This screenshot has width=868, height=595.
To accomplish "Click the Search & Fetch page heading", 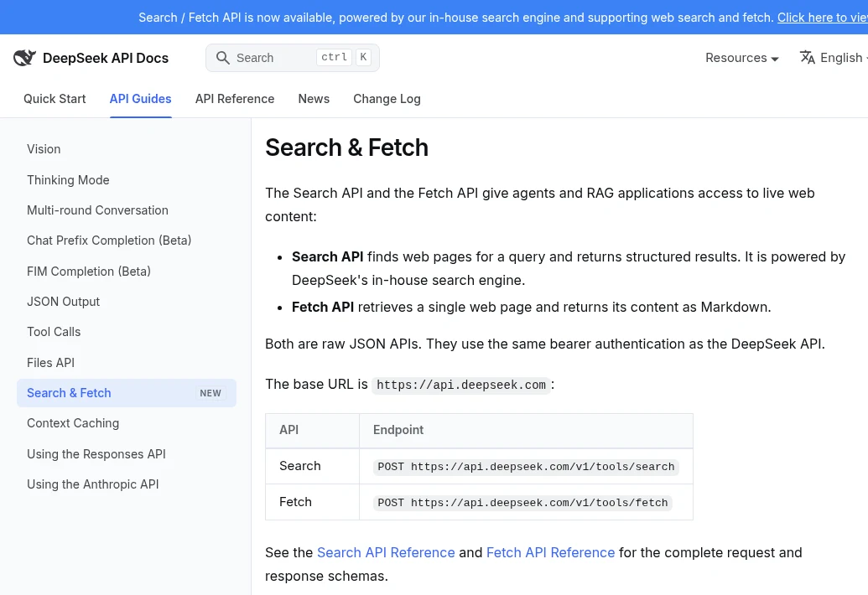I will [346, 147].
